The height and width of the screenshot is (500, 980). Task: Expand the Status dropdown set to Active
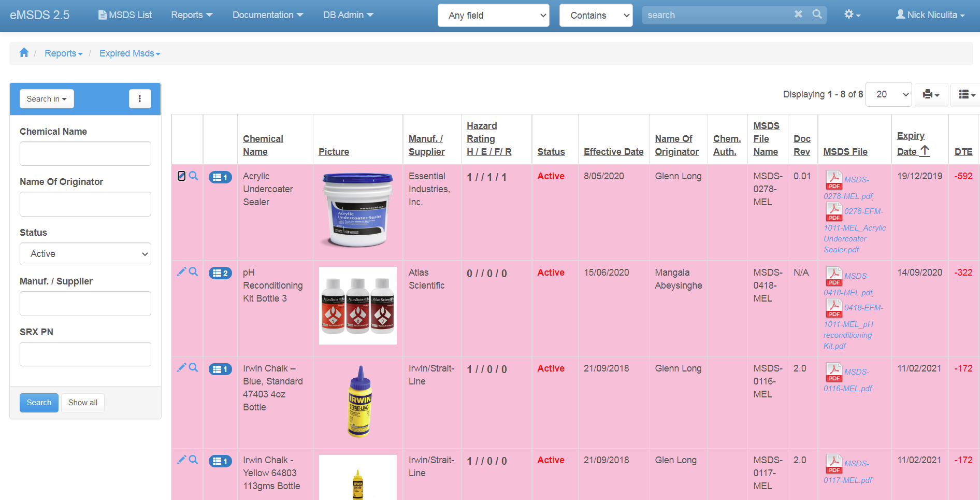pos(85,254)
